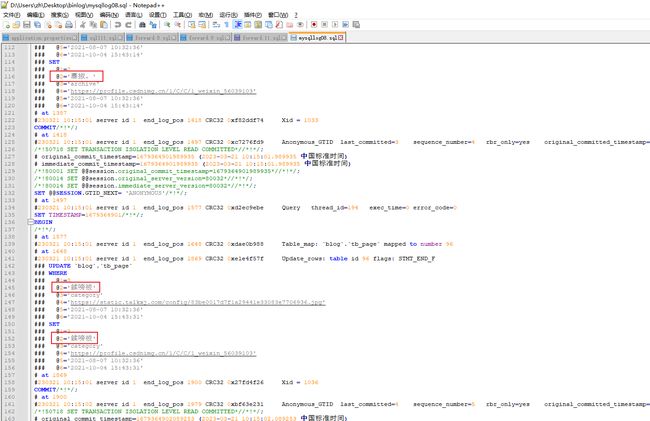This screenshot has height=421, width=650.
Task: Open Folder as Workspace icon
Action: [290, 25]
